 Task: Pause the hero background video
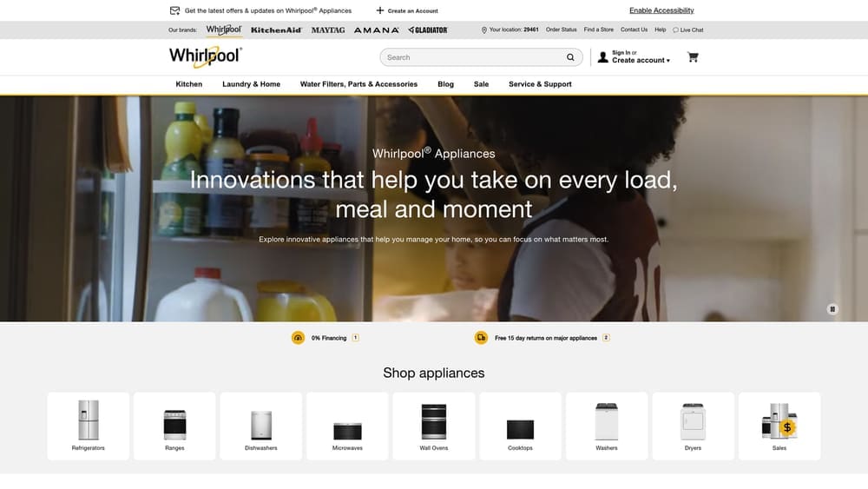832,308
